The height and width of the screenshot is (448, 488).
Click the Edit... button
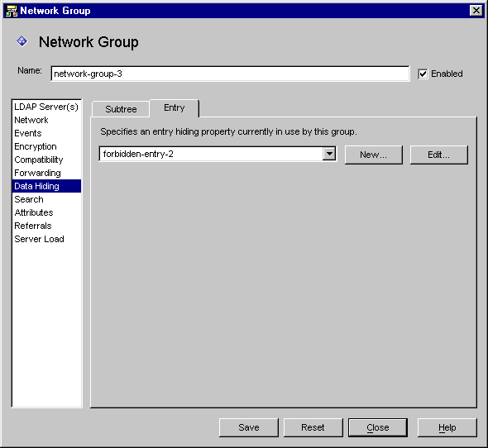[x=439, y=155]
